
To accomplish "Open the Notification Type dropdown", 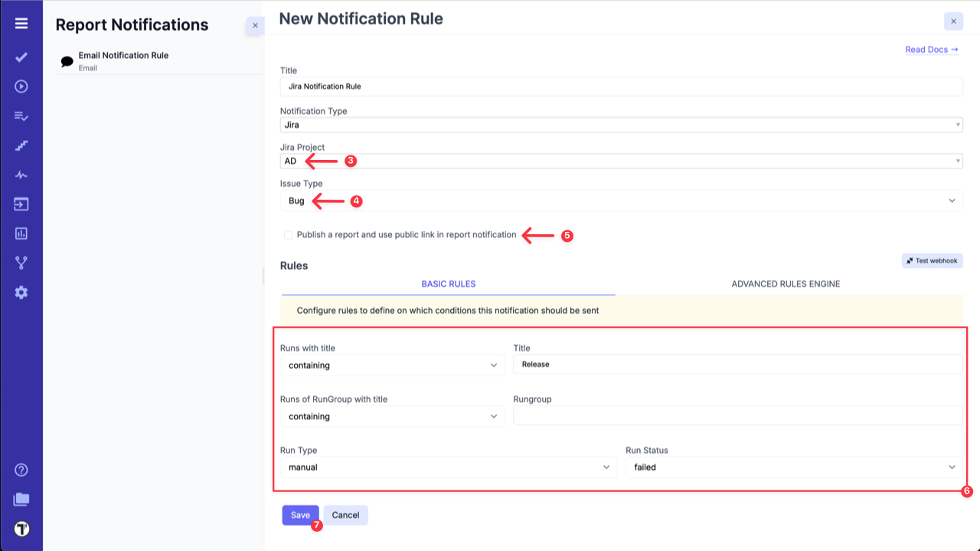I will coord(622,124).
